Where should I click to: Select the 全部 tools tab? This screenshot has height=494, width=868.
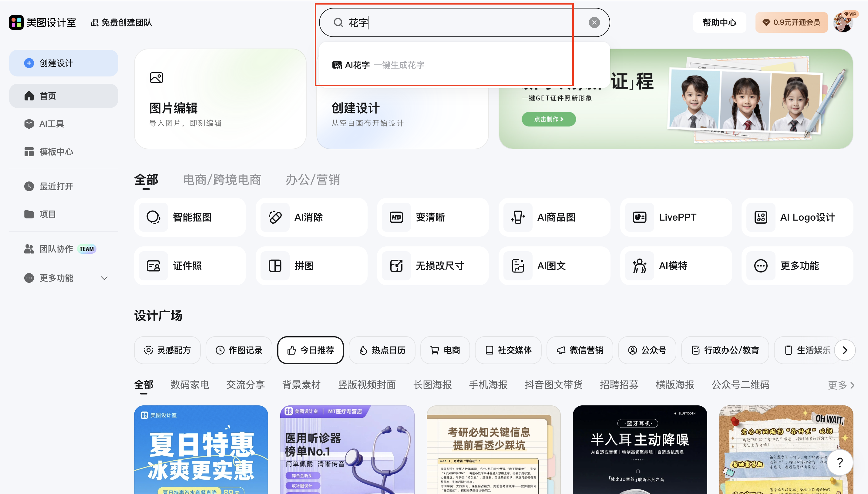pos(146,180)
